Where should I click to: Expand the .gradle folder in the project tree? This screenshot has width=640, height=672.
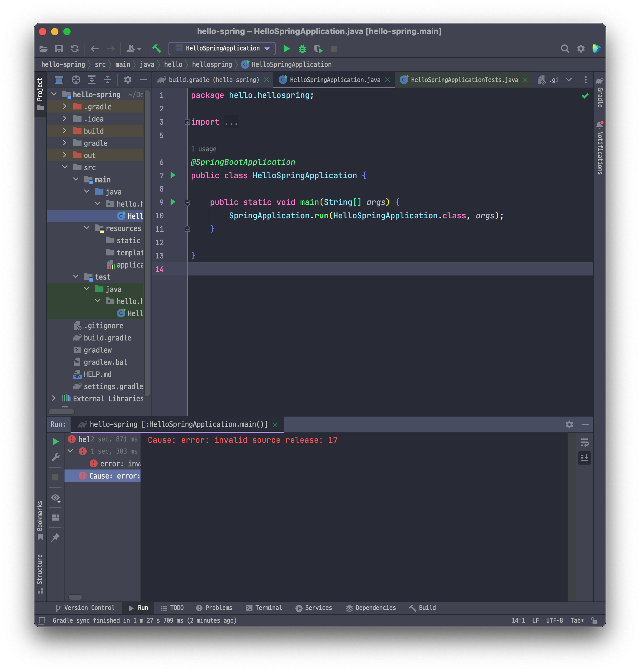[x=64, y=107]
